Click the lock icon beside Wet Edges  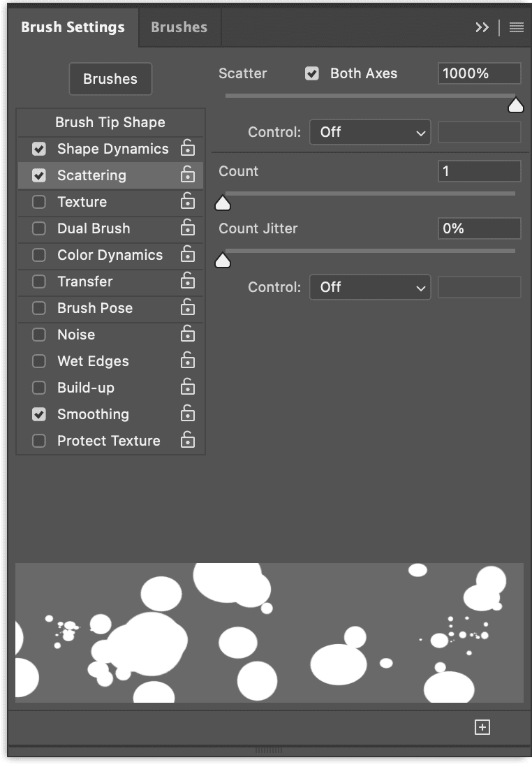[x=187, y=361]
